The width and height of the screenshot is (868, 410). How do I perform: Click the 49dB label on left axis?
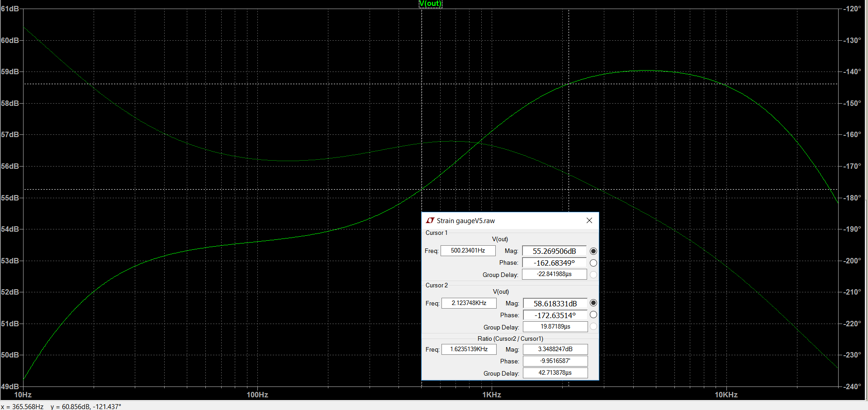click(10, 386)
